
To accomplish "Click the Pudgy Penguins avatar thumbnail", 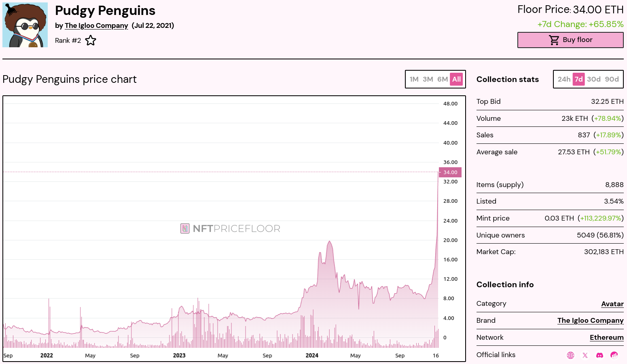I will pyautogui.click(x=25, y=25).
